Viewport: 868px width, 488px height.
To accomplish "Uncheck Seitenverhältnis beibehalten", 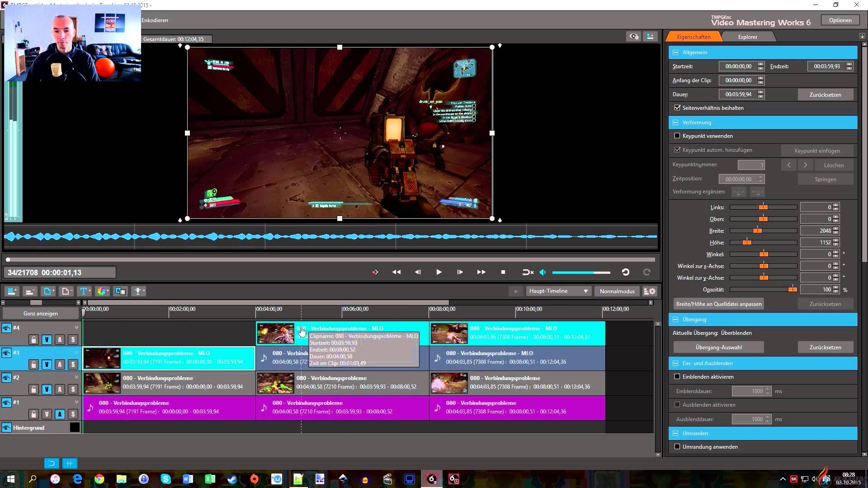I will (677, 108).
